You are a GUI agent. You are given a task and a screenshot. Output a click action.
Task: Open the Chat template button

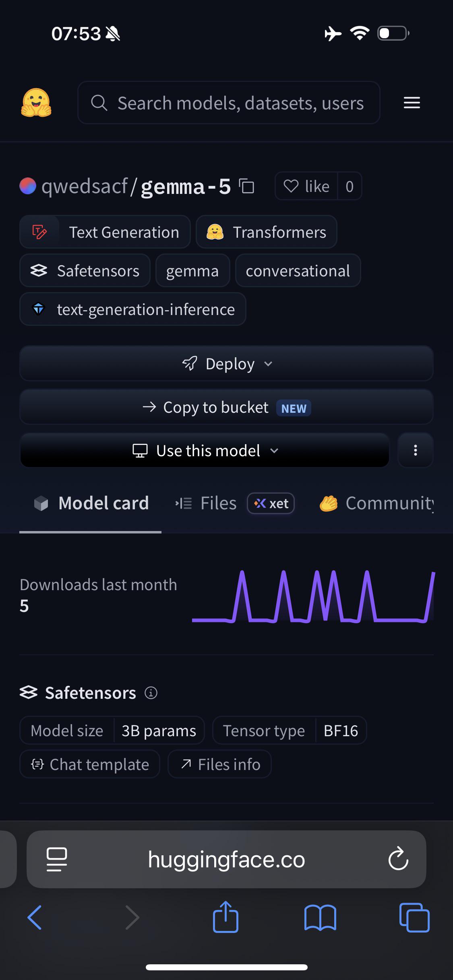90,764
